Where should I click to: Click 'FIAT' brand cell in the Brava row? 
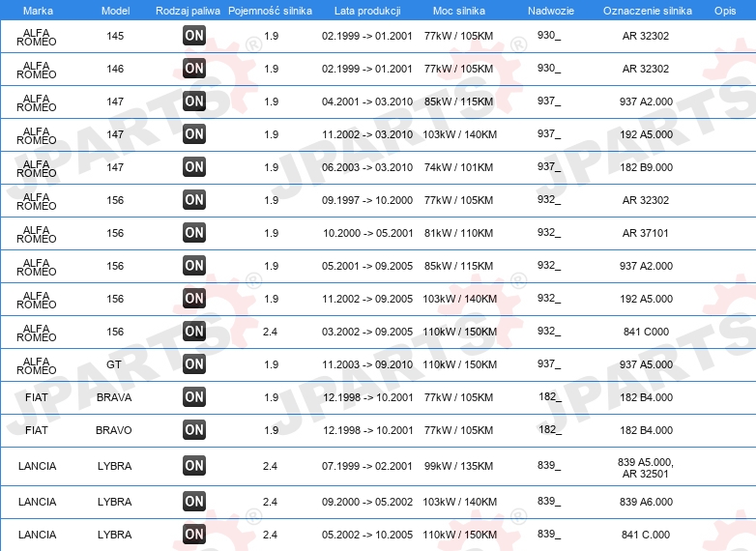(37, 397)
